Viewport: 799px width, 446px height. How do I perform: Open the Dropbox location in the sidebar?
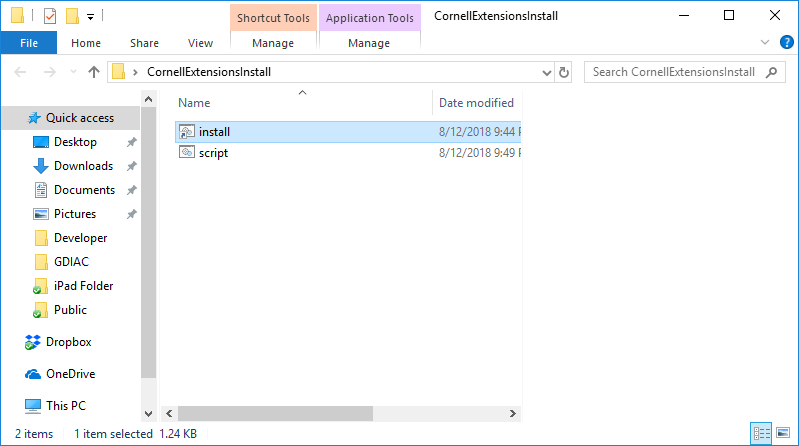coord(68,342)
